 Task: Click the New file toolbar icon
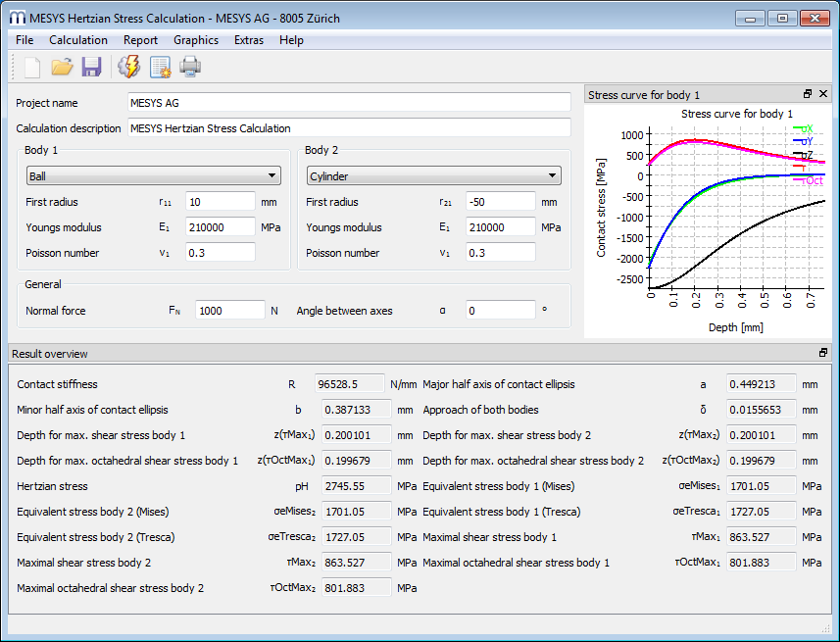(32, 67)
